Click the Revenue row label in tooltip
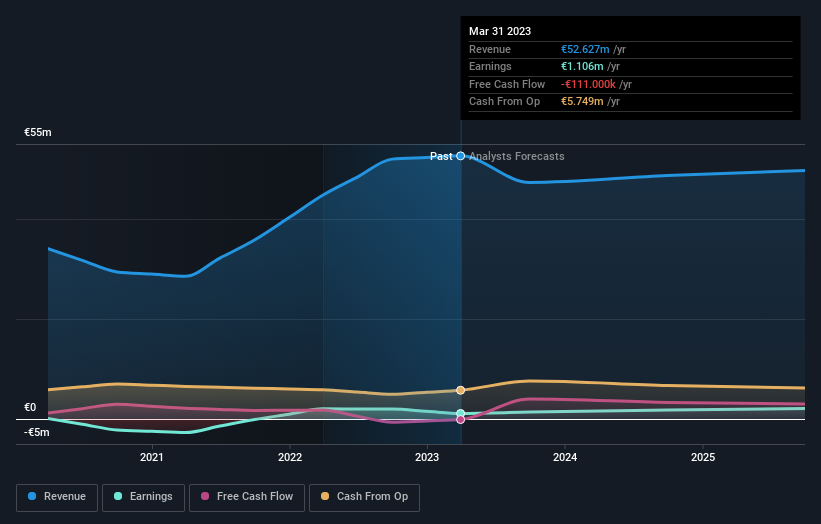 [490, 49]
